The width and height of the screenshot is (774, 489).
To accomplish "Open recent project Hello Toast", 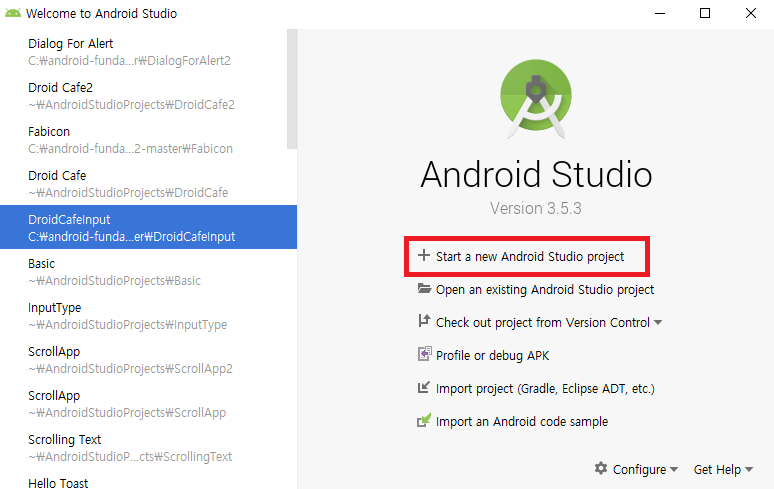I will [x=148, y=480].
